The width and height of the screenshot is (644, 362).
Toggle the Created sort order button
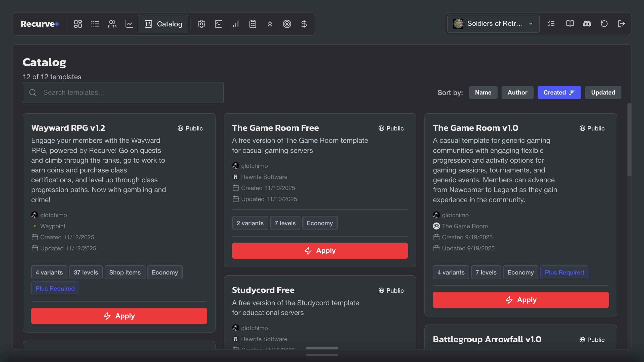pos(559,93)
